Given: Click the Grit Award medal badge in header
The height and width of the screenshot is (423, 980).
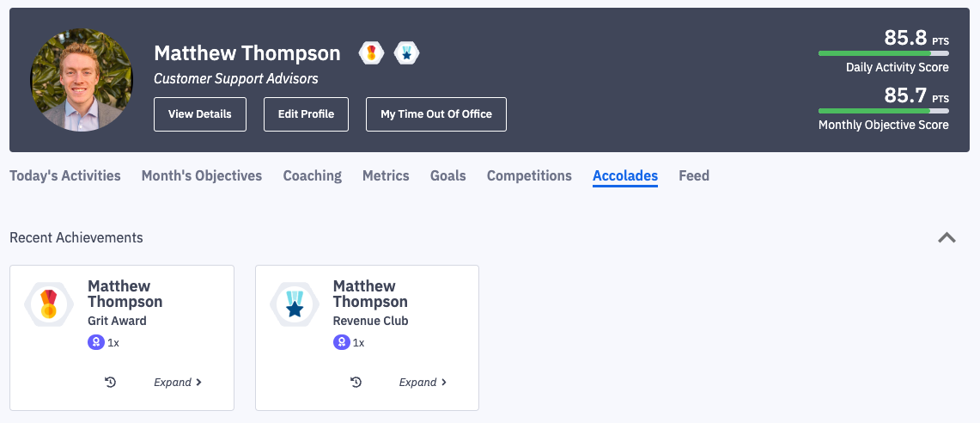Looking at the screenshot, I should pos(371,53).
